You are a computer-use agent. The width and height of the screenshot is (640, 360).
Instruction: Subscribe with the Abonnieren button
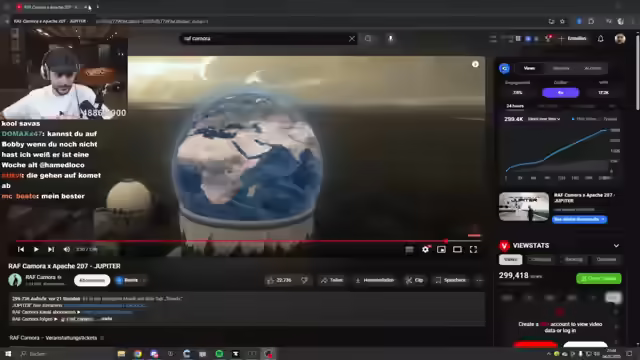pyautogui.click(x=92, y=280)
